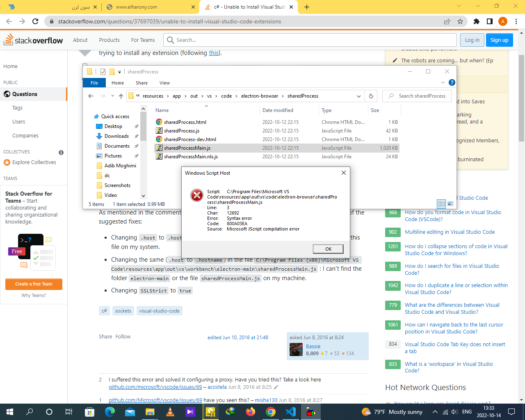Open the File tab in Explorer
This screenshot has height=420, width=525.
pyautogui.click(x=94, y=82)
